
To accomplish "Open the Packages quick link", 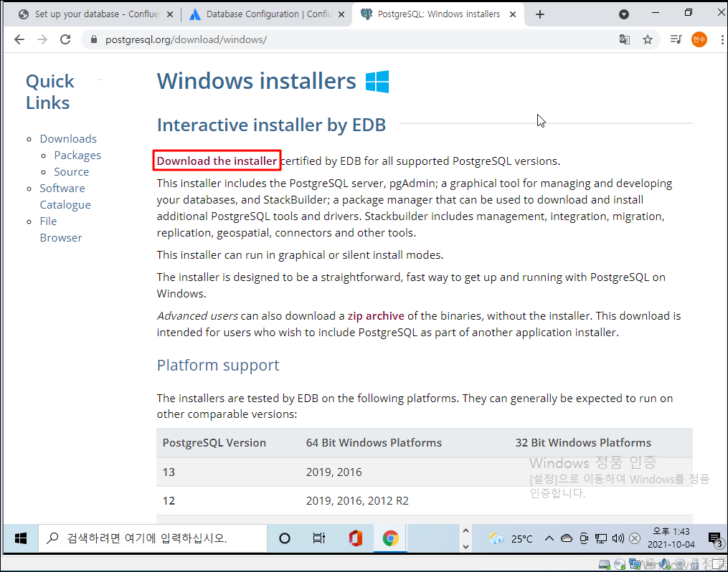I will 77,156.
